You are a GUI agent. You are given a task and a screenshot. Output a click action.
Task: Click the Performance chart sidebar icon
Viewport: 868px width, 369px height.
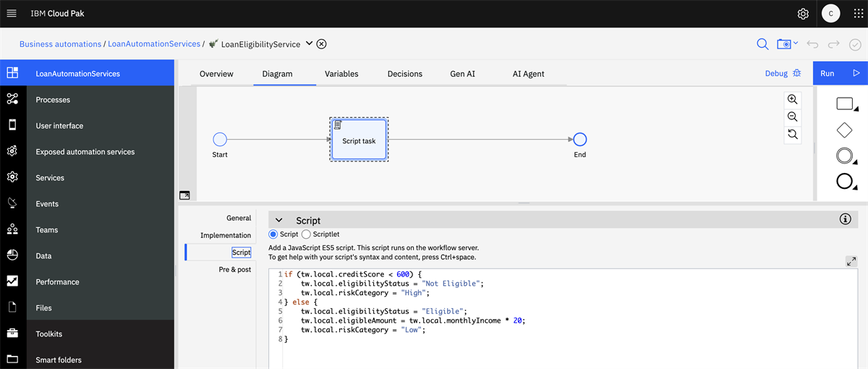12,281
